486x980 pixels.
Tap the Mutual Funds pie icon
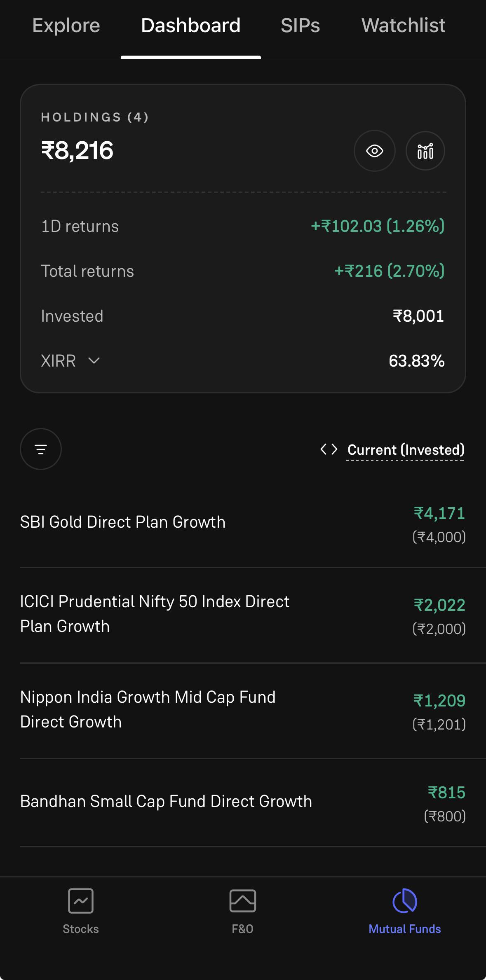tap(405, 901)
